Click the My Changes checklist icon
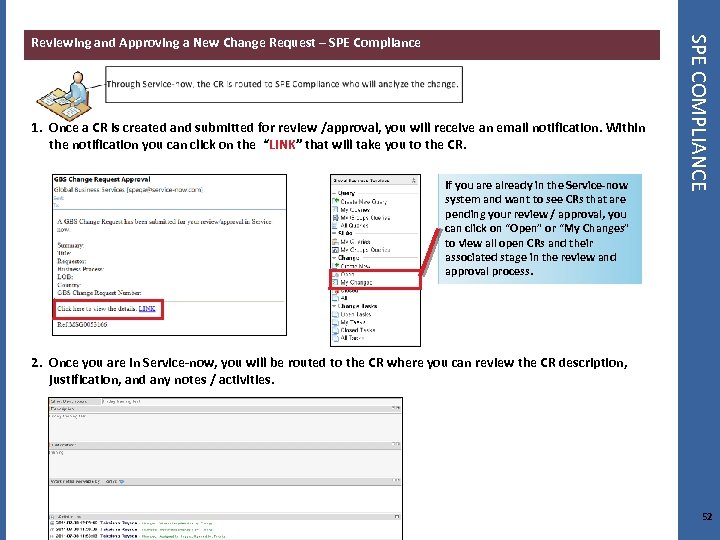 (x=335, y=282)
